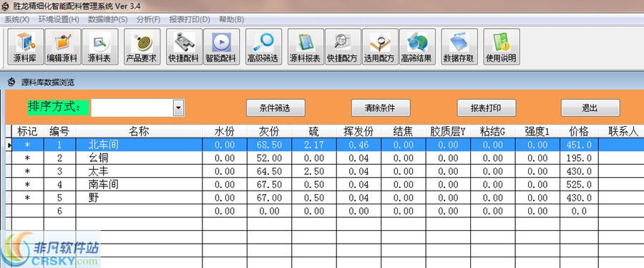
Task: Show 高筛结果 from the toolbar
Action: pos(417,47)
